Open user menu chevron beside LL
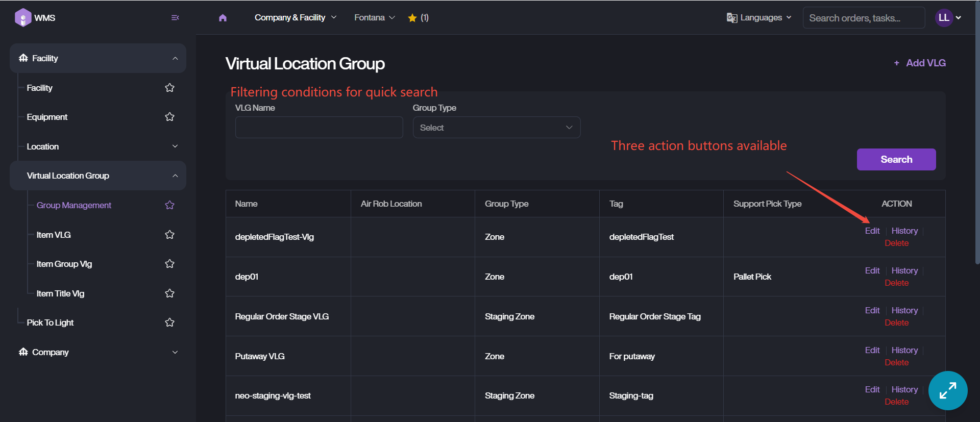 (x=959, y=18)
